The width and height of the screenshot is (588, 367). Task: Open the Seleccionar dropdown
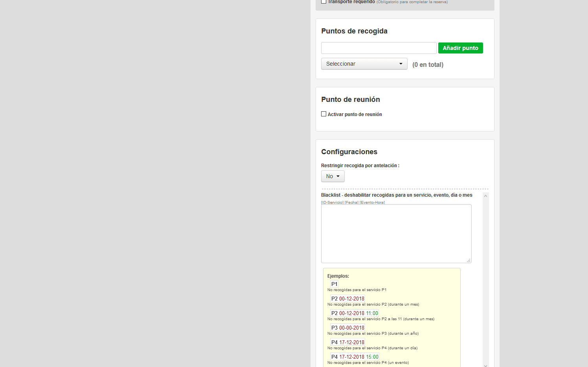pos(364,64)
